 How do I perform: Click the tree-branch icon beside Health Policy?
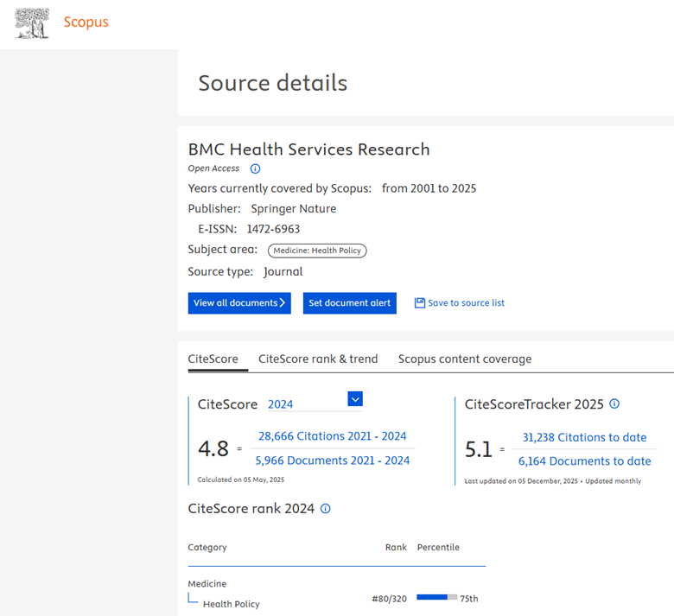point(194,600)
